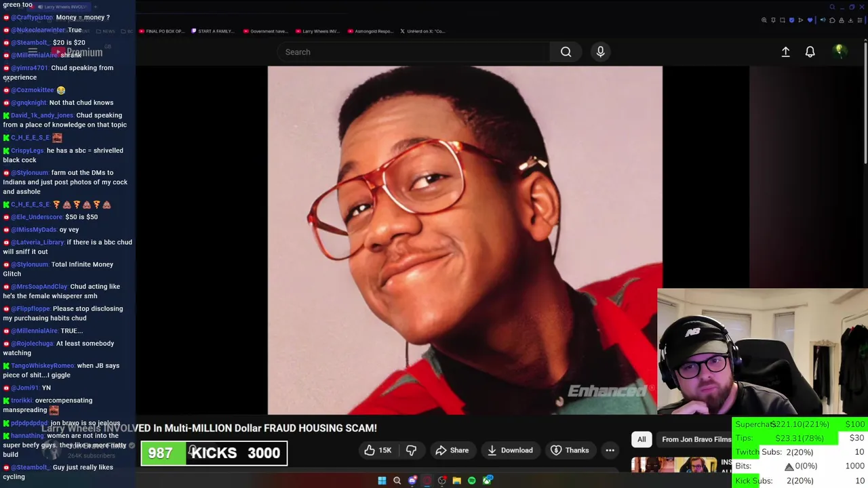Click the Share button
Image resolution: width=868 pixels, height=488 pixels.
tap(452, 450)
